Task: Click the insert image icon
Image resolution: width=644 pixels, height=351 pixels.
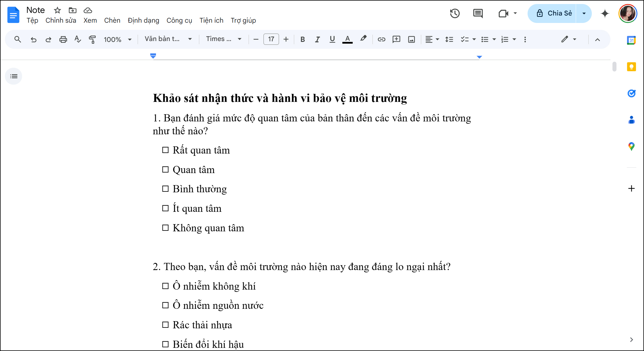Action: pos(411,39)
